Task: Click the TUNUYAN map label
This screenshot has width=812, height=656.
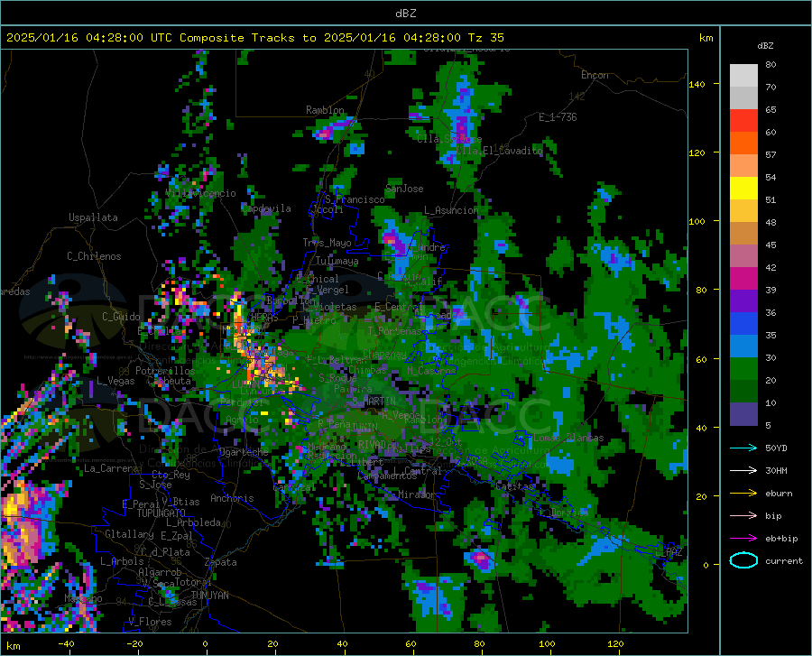Action: coord(209,596)
